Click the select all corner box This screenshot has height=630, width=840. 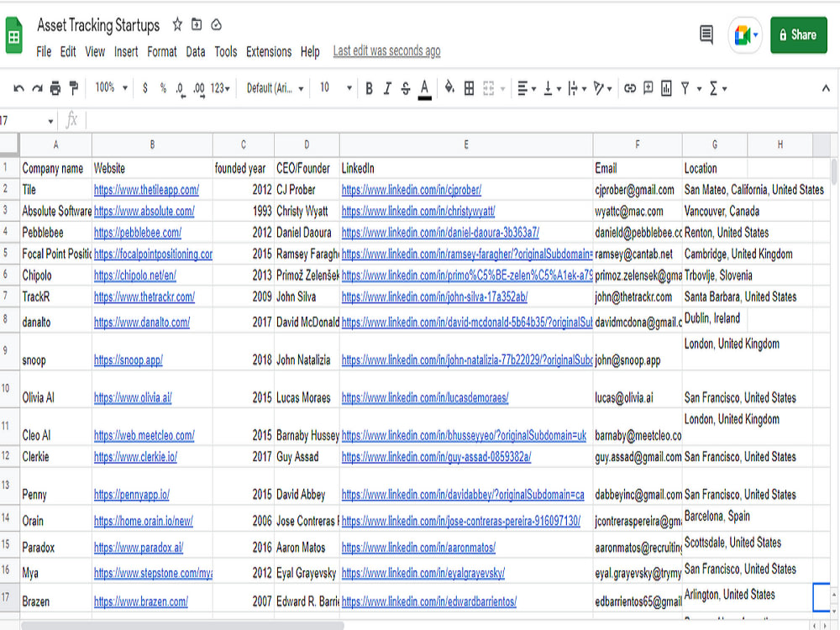[x=9, y=144]
